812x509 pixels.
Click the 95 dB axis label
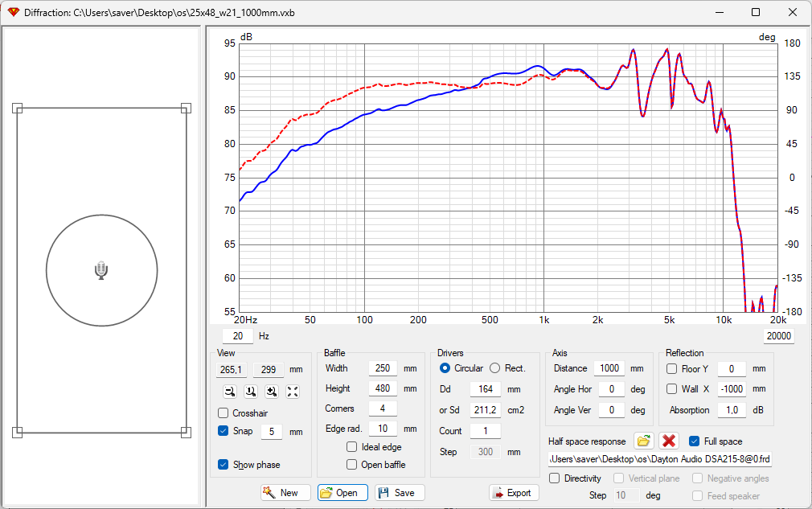tap(229, 43)
